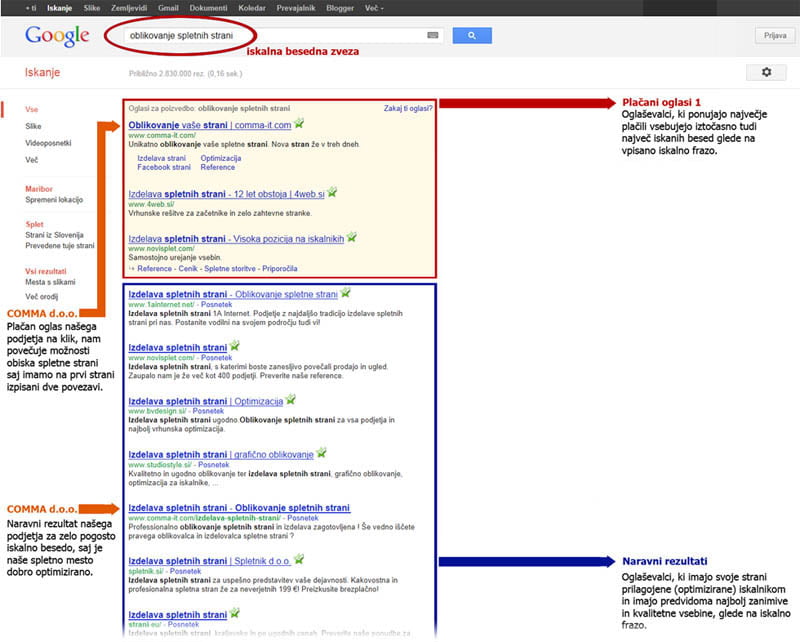Select Videoposnetki filter in the sidebar
800x642 pixels.
click(48, 143)
